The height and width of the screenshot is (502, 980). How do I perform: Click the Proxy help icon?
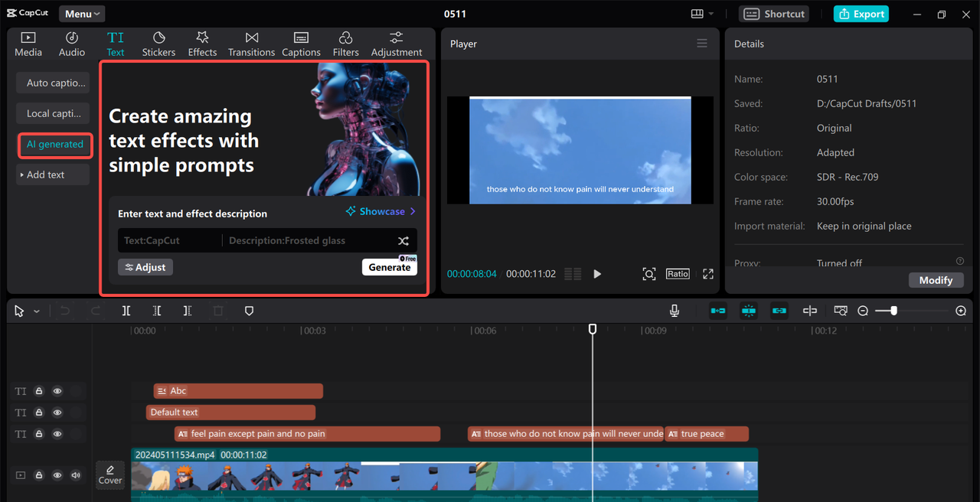pos(960,262)
